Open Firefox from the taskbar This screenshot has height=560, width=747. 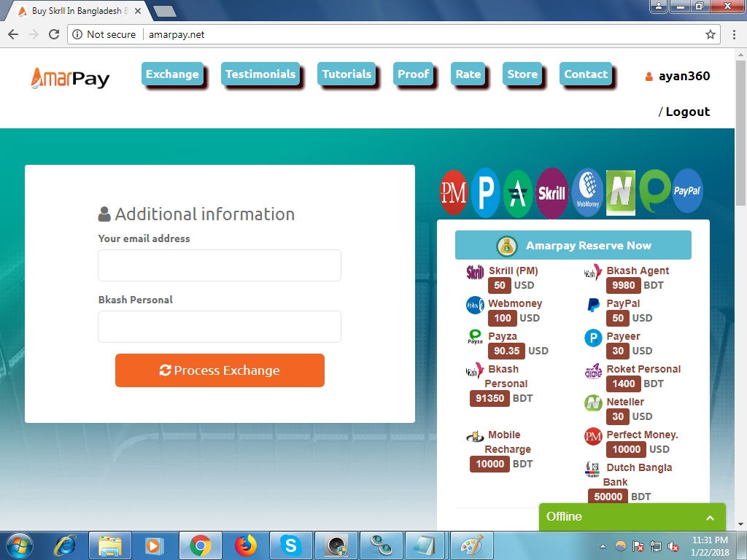coord(246,545)
